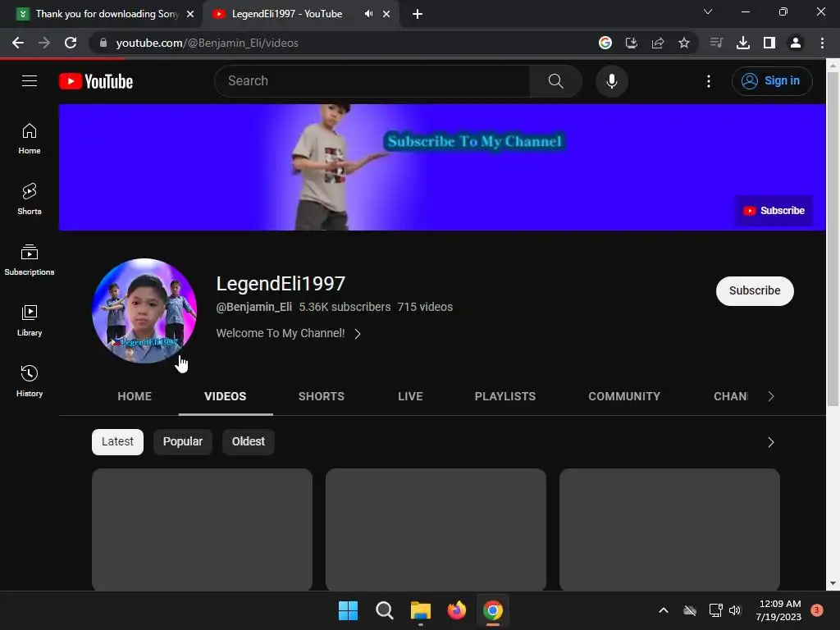Screen dimensions: 840x630
Task: Toggle Chrome side panel
Action: pyautogui.click(x=769, y=43)
